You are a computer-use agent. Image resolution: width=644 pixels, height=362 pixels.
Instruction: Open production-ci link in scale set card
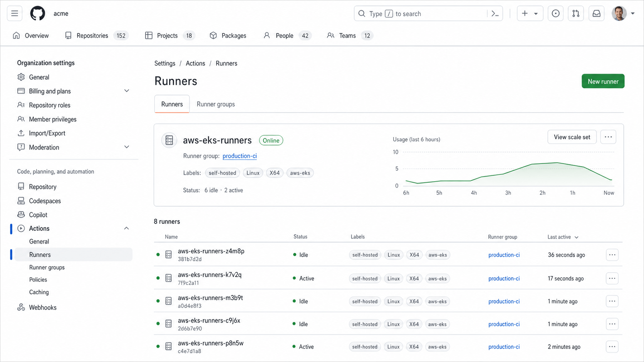coord(240,156)
